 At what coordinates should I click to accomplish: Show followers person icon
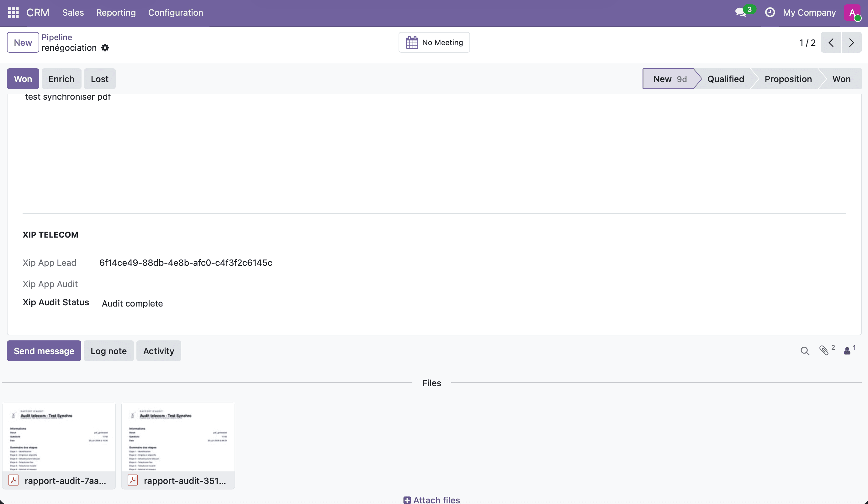(x=847, y=351)
